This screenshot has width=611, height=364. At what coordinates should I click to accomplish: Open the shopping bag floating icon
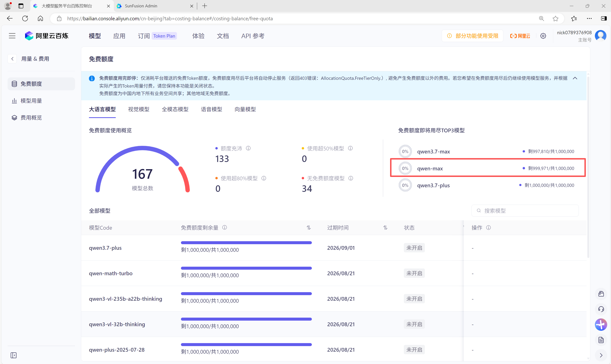601,294
